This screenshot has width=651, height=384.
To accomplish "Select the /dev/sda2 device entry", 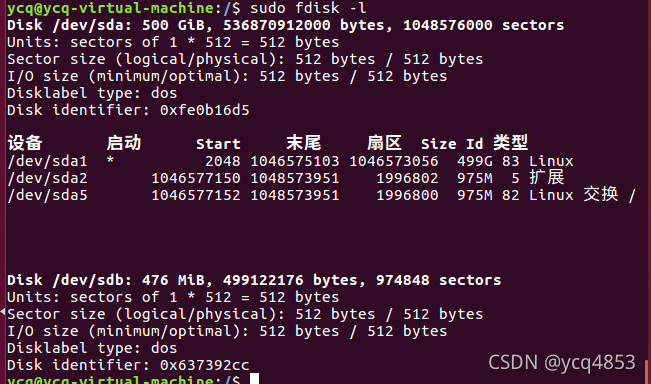I will tap(47, 179).
